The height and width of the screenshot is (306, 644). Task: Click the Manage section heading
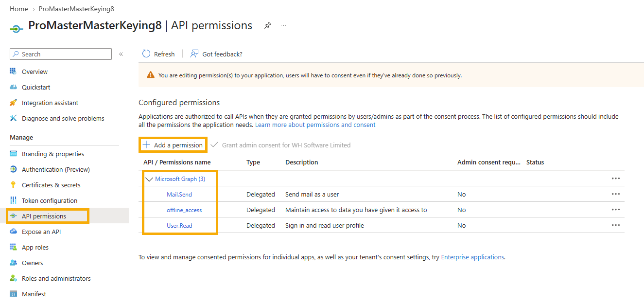pyautogui.click(x=21, y=137)
